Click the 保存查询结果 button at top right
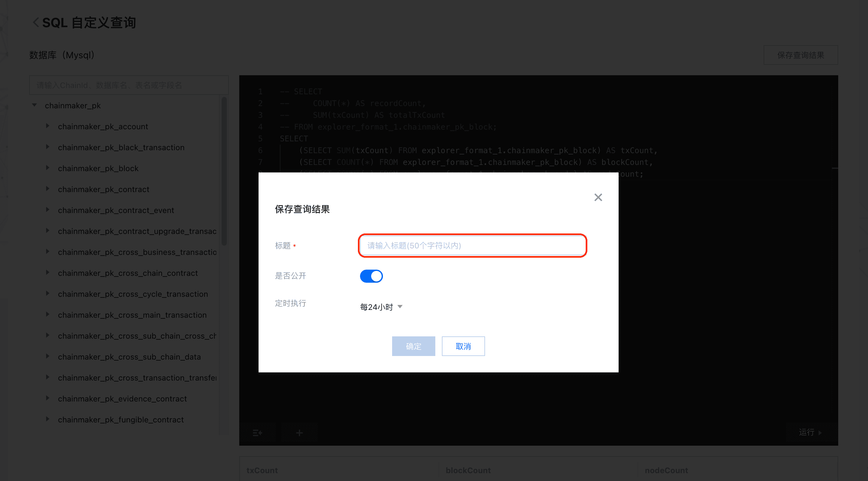The width and height of the screenshot is (868, 481). point(800,55)
